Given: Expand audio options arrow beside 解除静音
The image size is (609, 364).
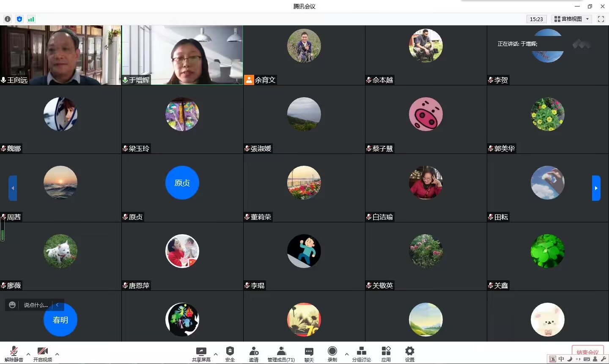Looking at the screenshot, I should point(28,354).
